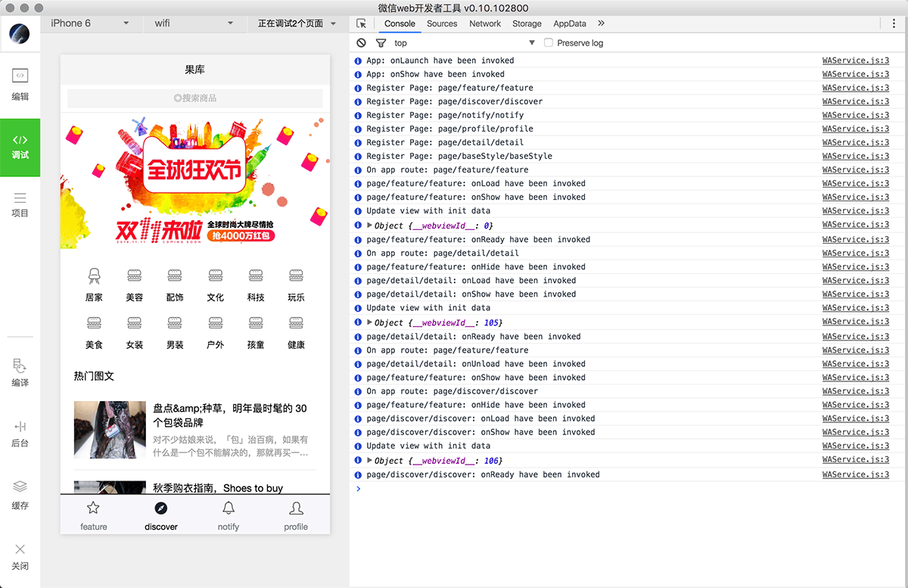Enable the Preserve log checkbox

click(549, 43)
